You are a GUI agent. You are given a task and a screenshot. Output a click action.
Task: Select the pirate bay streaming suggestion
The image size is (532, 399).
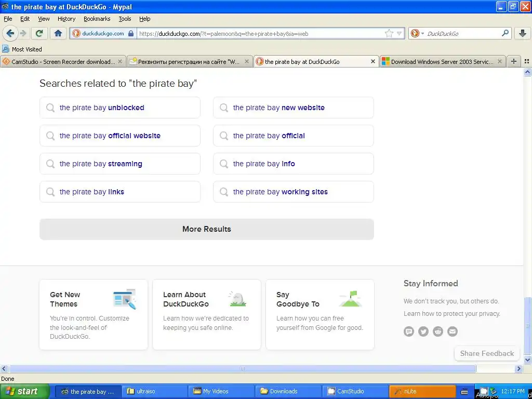120,164
